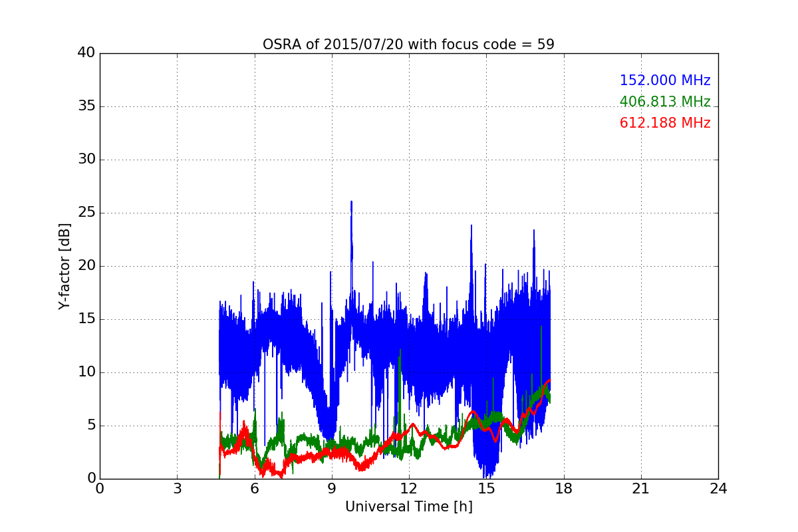The height and width of the screenshot is (532, 798).
Task: Click the "0" tick label on the Universal Time axis
Action: click(x=100, y=489)
